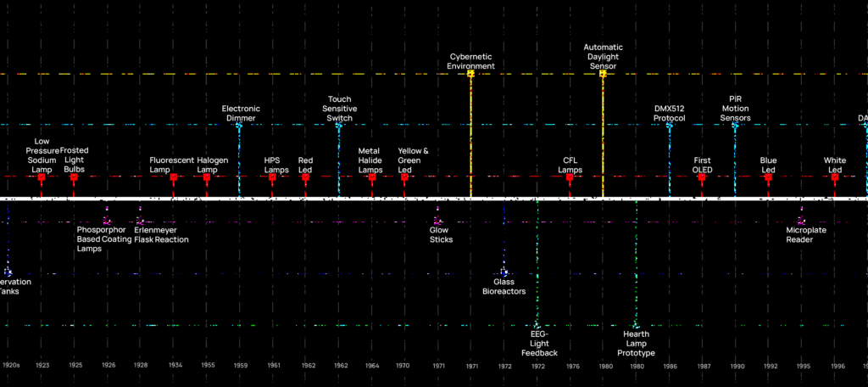Select the Blue Led timeline marker
The width and height of the screenshot is (868, 387).
click(768, 177)
